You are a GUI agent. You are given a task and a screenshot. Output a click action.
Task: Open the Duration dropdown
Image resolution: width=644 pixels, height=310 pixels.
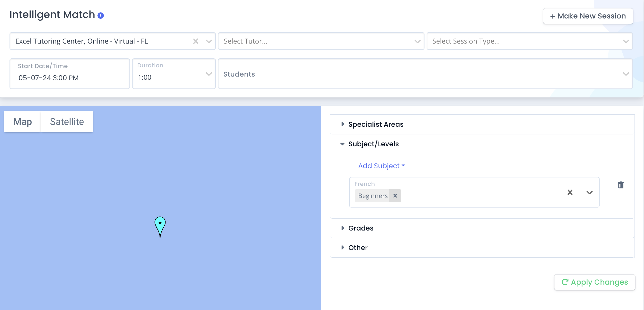174,74
